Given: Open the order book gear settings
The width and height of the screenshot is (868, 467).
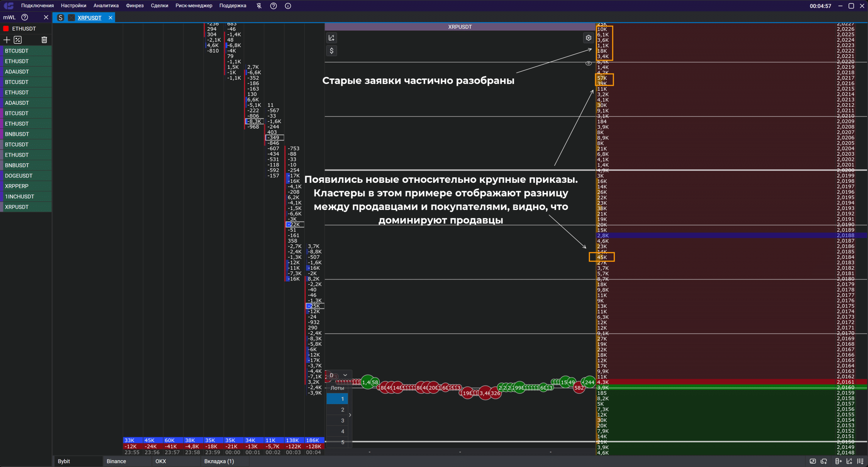Looking at the screenshot, I should point(588,38).
